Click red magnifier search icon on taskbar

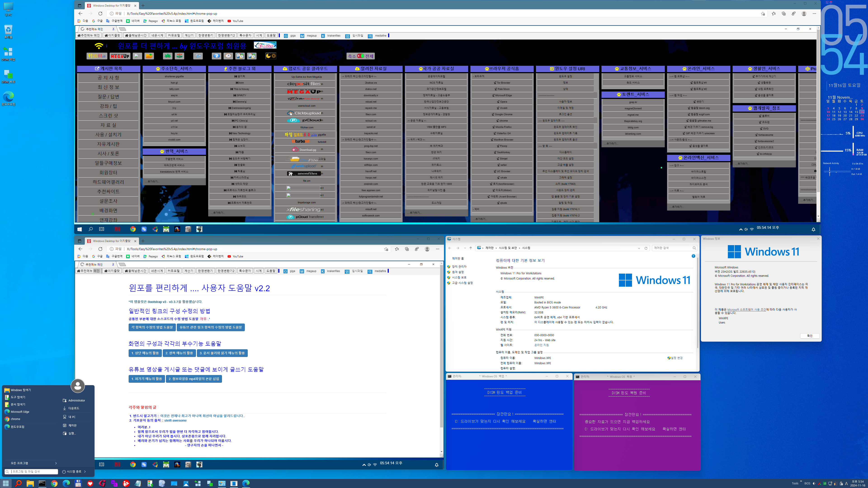click(x=18, y=484)
